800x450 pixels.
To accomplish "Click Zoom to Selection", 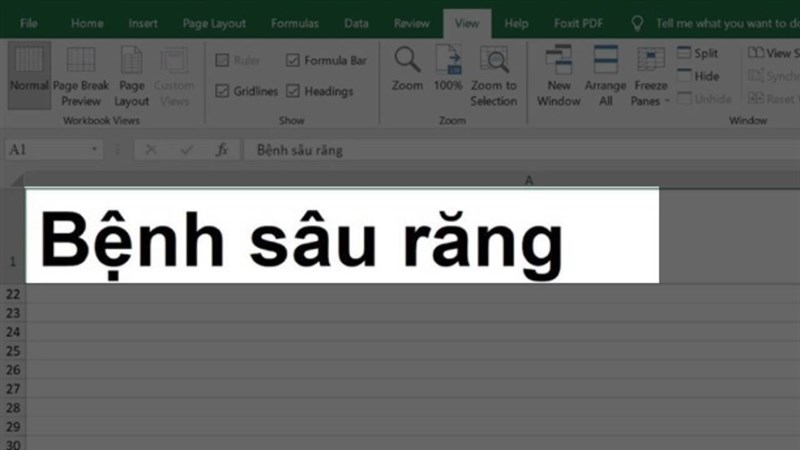I will click(493, 77).
